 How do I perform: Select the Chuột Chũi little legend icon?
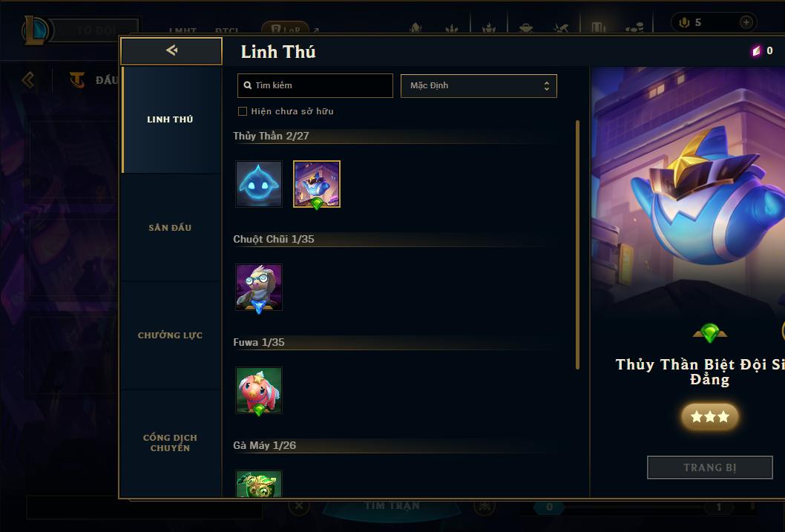(x=259, y=288)
